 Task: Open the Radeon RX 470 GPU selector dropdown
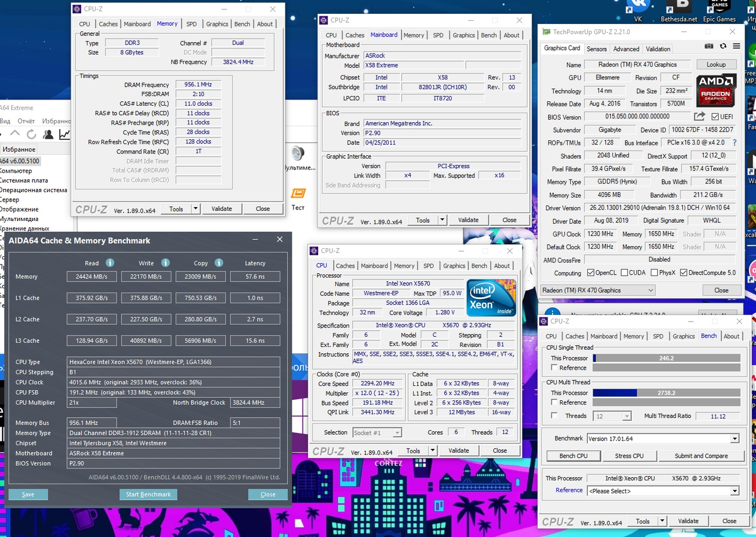598,290
